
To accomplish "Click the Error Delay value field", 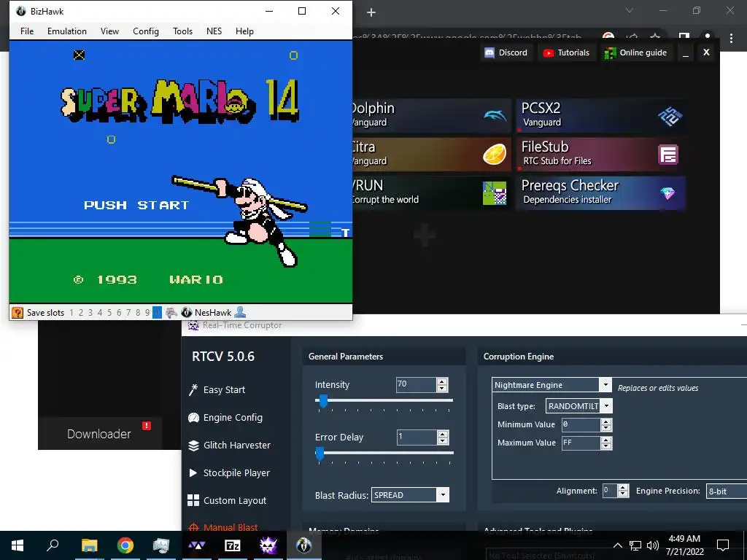I will tap(417, 437).
